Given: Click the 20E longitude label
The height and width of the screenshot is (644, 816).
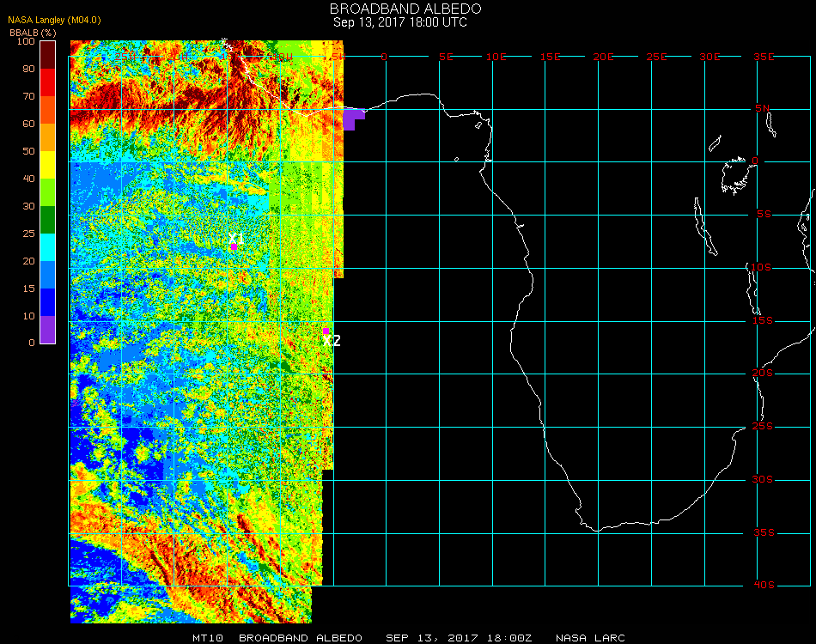Looking at the screenshot, I should 603,57.
